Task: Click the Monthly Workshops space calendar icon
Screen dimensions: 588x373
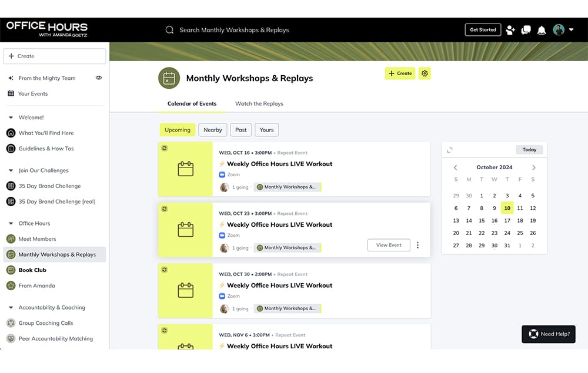Action: (169, 78)
